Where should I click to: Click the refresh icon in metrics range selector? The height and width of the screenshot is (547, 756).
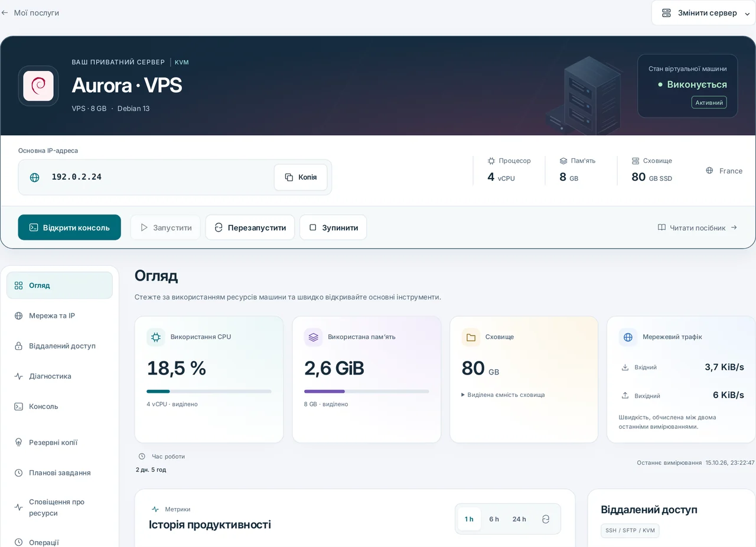[546, 519]
